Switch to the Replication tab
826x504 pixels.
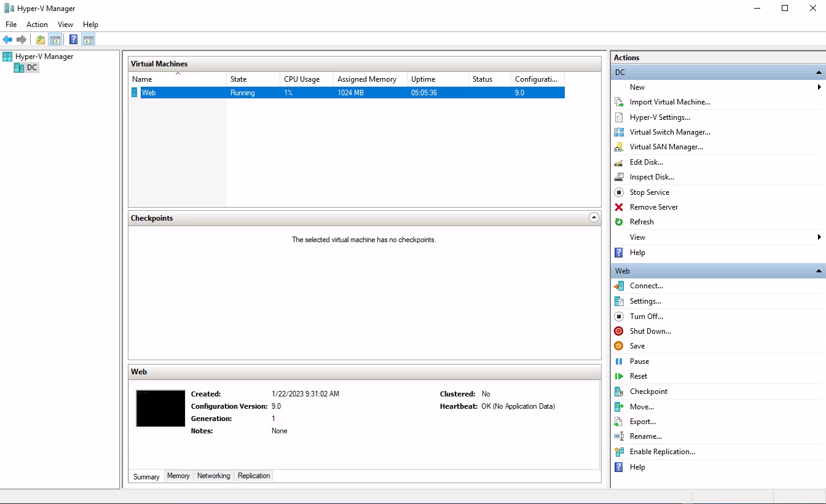(254, 476)
